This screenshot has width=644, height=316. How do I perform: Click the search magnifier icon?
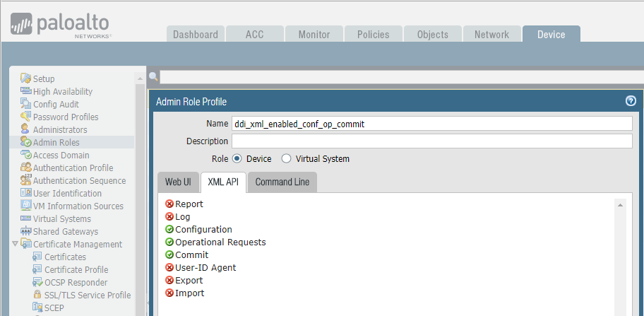tap(153, 77)
